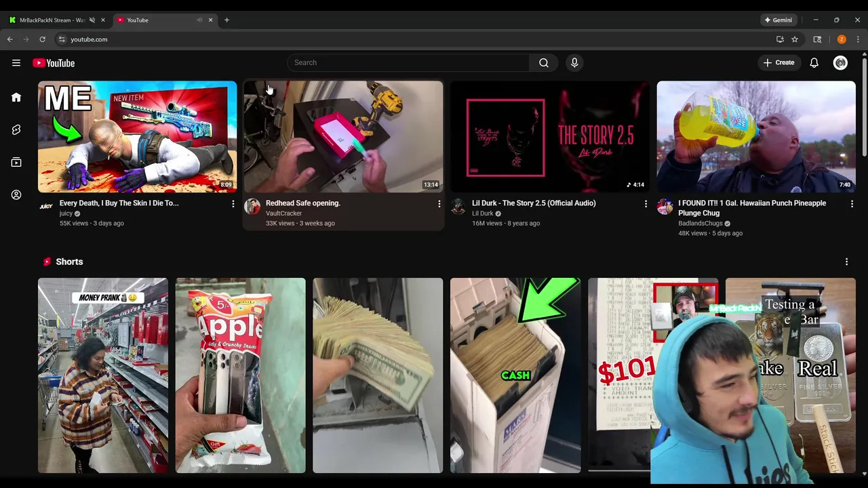
Task: Open BadlandsChugs channel avatar
Action: [665, 206]
